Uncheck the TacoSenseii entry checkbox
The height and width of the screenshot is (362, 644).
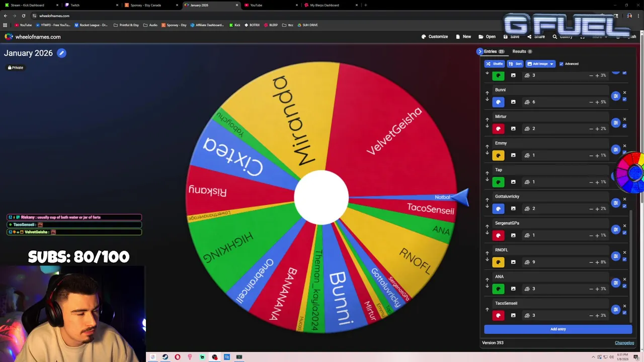pyautogui.click(x=624, y=312)
